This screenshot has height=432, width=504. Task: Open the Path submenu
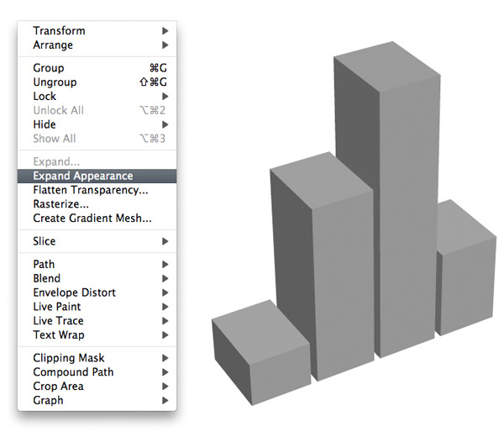click(97, 265)
